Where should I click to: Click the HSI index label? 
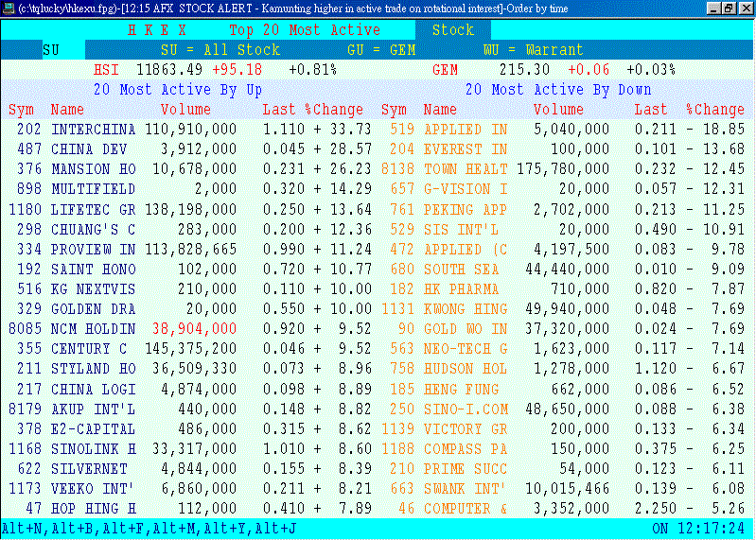point(106,70)
